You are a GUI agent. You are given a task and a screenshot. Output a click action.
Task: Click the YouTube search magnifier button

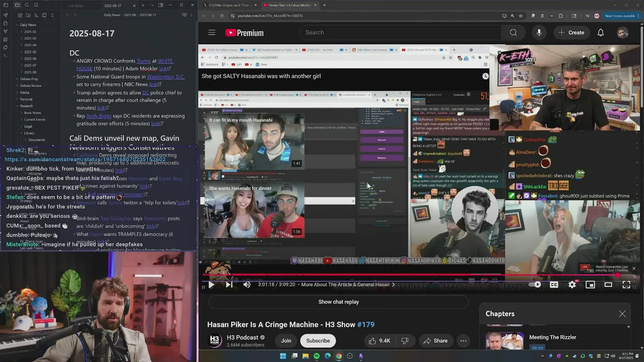tap(513, 32)
